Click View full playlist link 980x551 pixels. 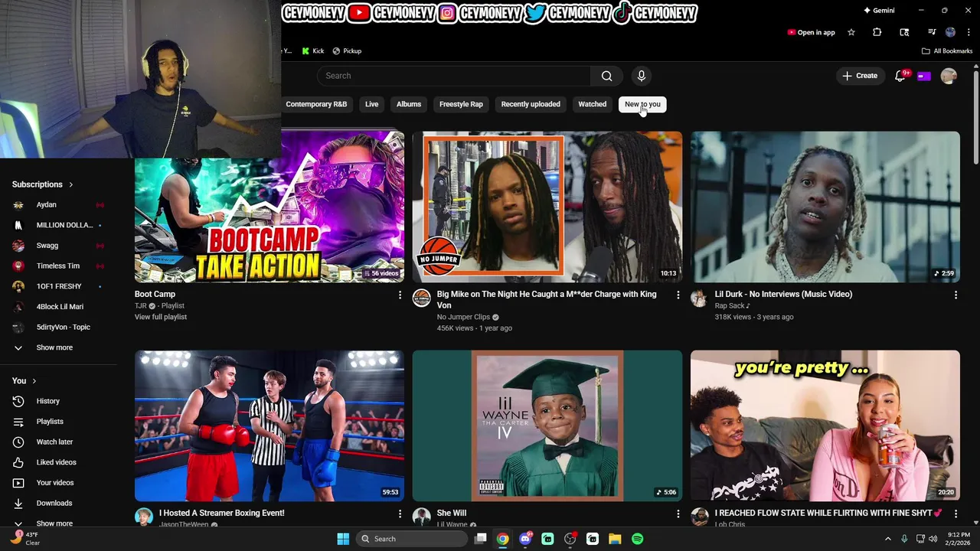click(x=161, y=317)
